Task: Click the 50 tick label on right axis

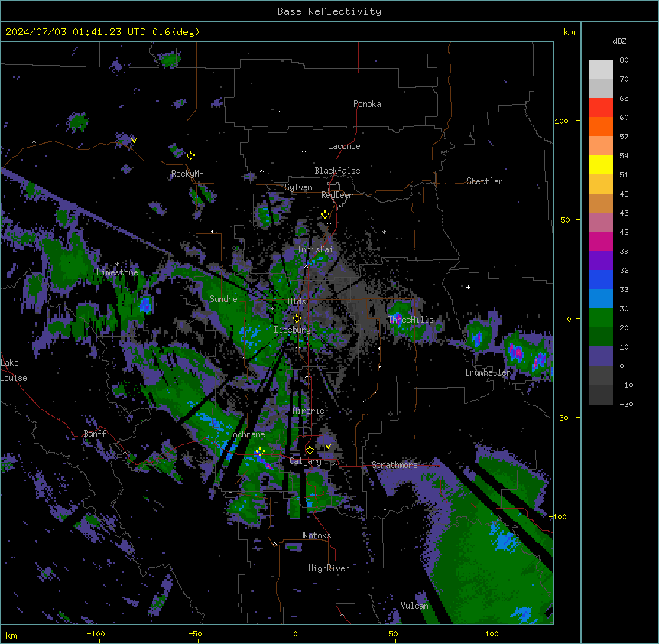Action: coord(565,220)
